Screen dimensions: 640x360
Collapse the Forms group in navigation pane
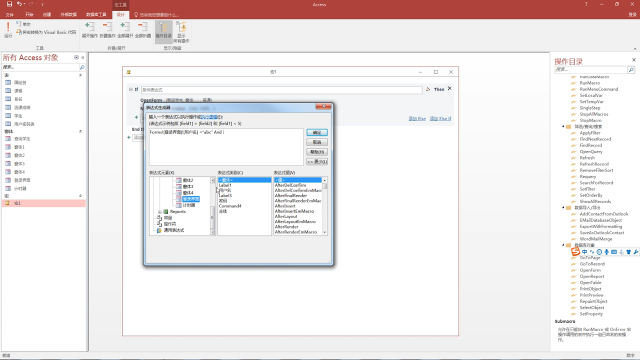click(x=80, y=131)
